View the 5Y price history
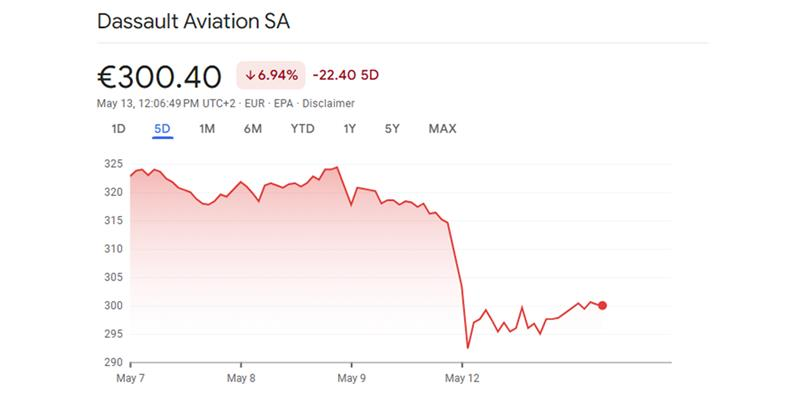 (x=392, y=129)
